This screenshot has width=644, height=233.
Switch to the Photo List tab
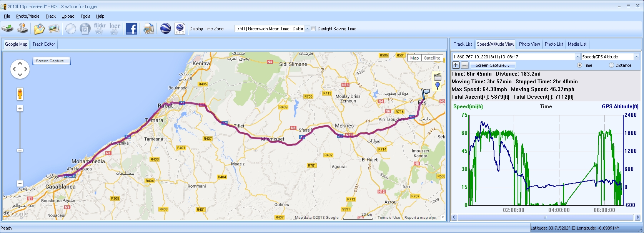coord(554,44)
